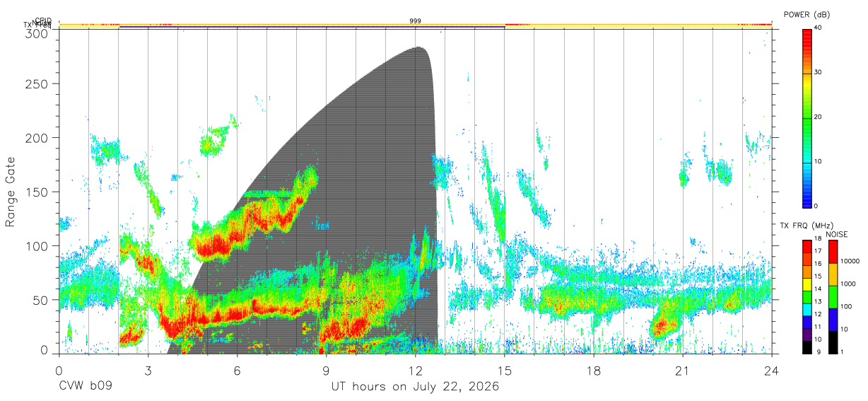Image resolution: width=868 pixels, height=401 pixels.
Task: Click the 9 hour tick label
Action: coord(327,371)
